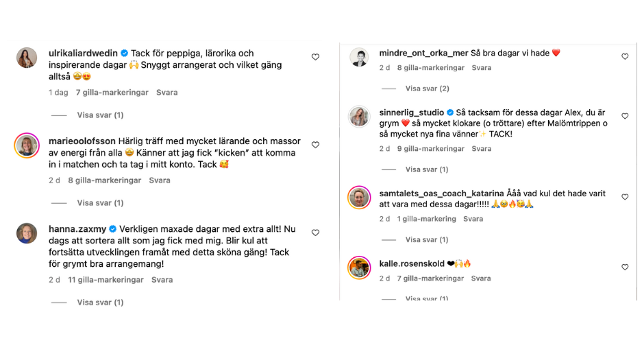Image resolution: width=644 pixels, height=343 pixels.
Task: Reply to marieoolofsson via Svara
Action: click(160, 180)
